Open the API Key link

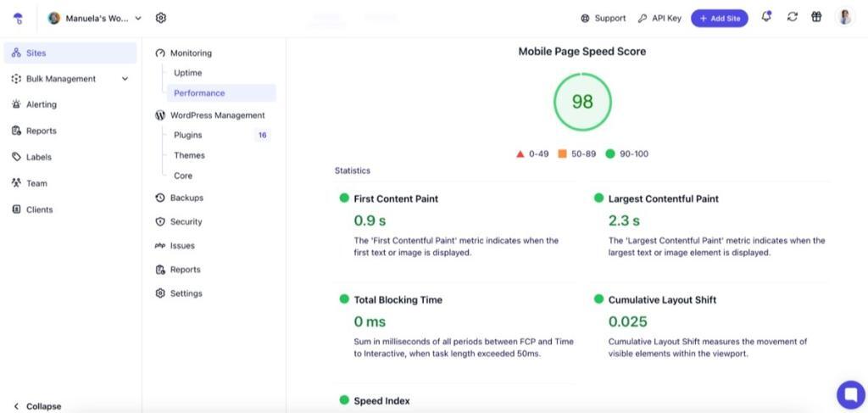659,18
